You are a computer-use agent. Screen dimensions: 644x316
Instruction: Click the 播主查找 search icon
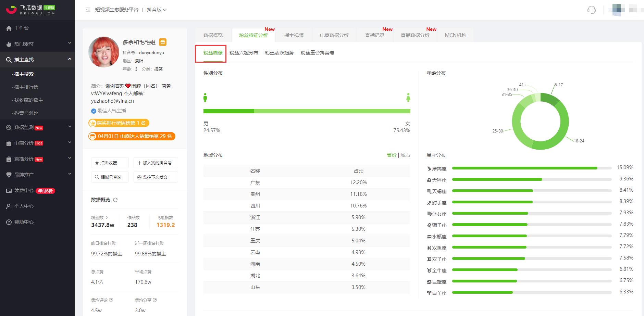point(9,60)
